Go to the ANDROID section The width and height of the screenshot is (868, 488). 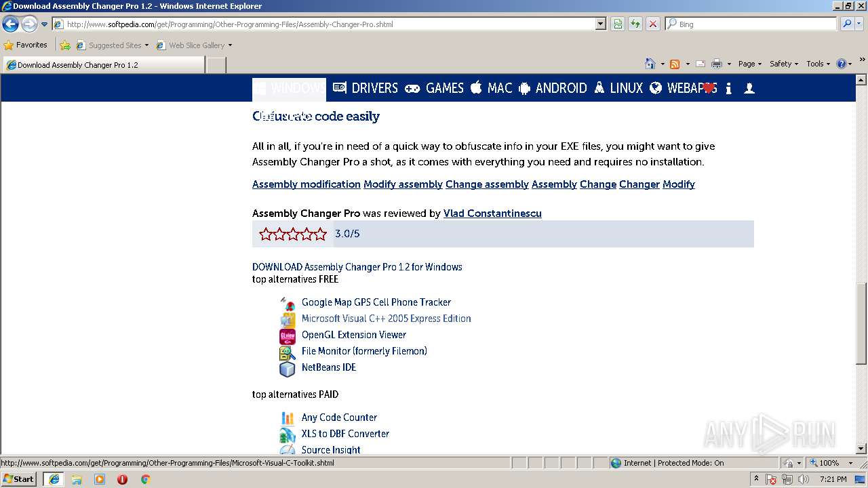click(553, 88)
